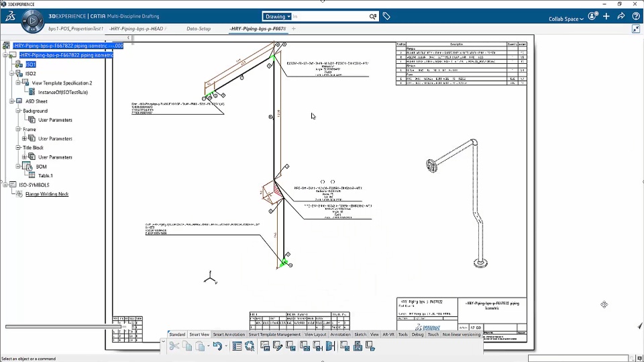Image resolution: width=644 pixels, height=362 pixels.
Task: Select the root drawing node in tree
Action: pos(68,46)
